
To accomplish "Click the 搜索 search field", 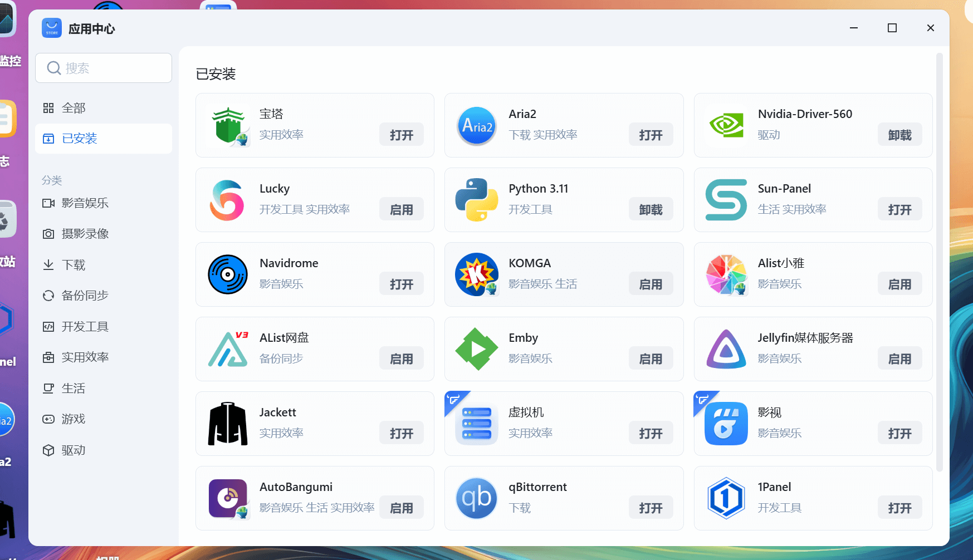I will click(104, 68).
